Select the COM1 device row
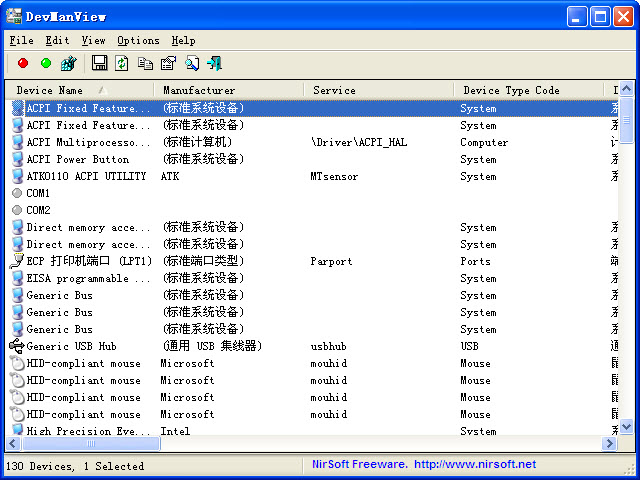This screenshot has width=640, height=480. [x=312, y=193]
